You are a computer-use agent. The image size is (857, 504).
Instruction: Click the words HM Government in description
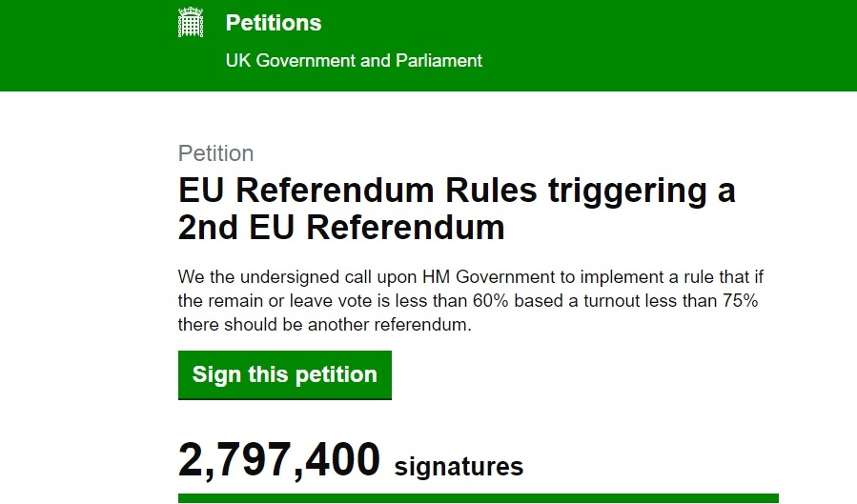(489, 277)
